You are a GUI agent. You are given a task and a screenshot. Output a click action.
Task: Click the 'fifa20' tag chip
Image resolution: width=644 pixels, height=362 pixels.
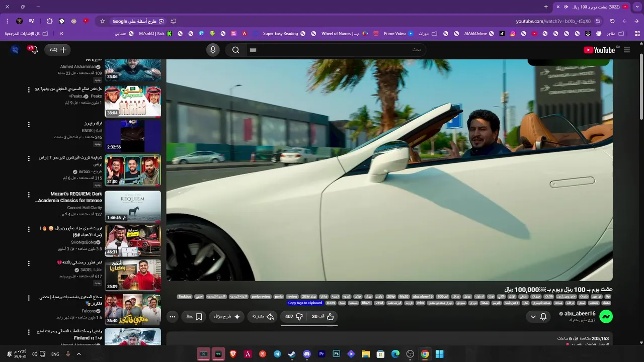[x=404, y=297]
